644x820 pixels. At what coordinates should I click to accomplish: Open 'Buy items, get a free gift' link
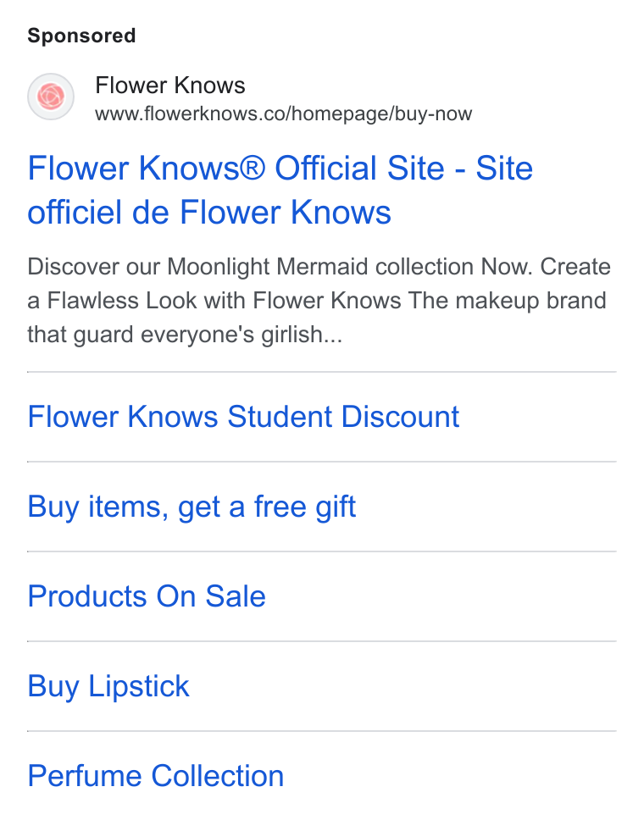[x=192, y=507]
